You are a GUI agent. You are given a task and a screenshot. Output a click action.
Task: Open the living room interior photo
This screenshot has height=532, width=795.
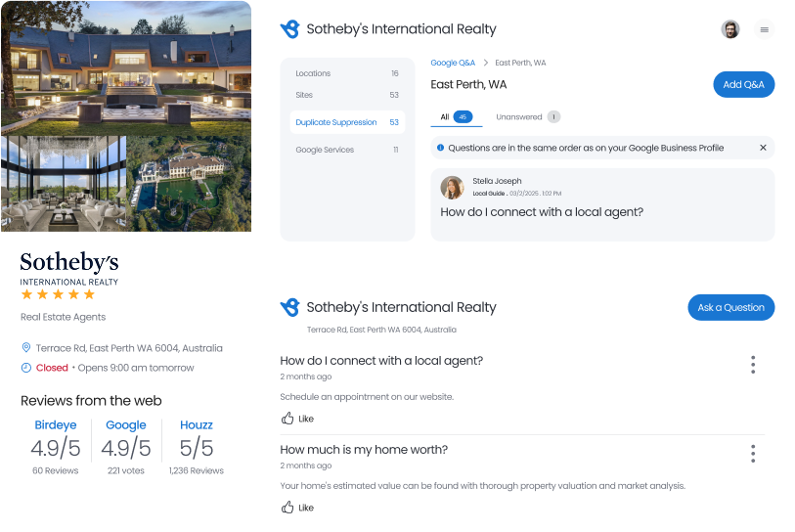64,184
